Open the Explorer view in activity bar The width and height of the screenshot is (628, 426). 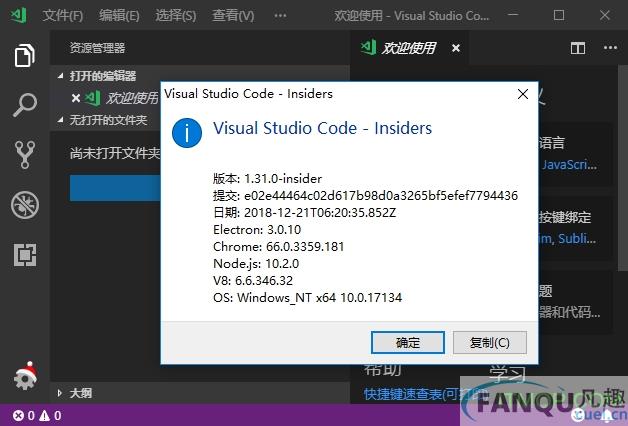tap(25, 55)
